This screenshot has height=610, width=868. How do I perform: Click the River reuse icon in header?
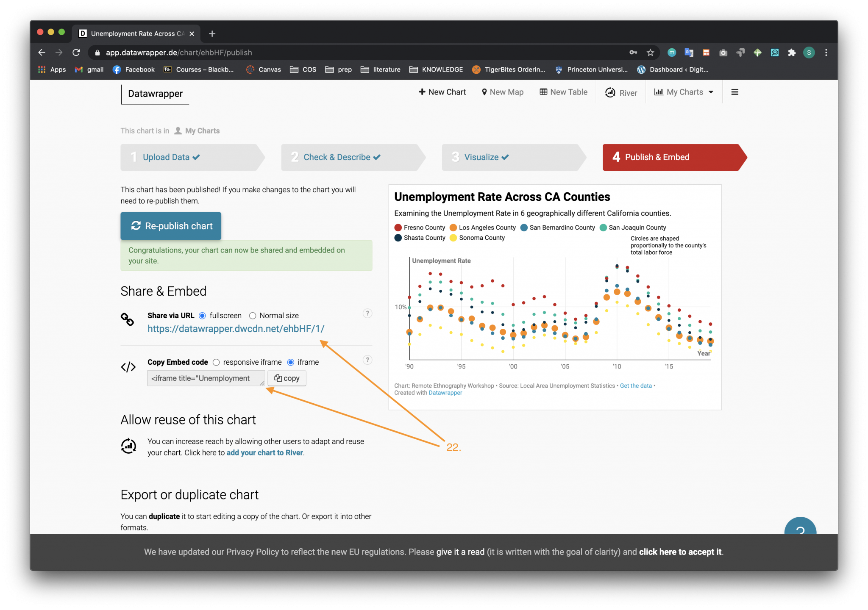tap(610, 92)
